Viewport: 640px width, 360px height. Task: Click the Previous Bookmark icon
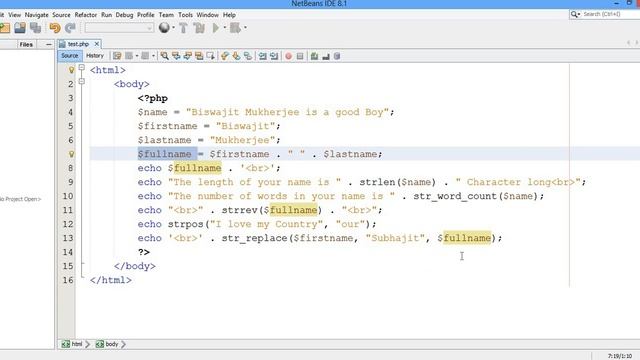point(225,56)
